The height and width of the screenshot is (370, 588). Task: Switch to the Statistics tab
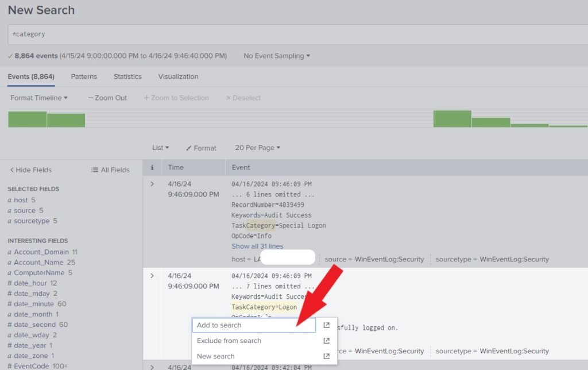point(127,76)
